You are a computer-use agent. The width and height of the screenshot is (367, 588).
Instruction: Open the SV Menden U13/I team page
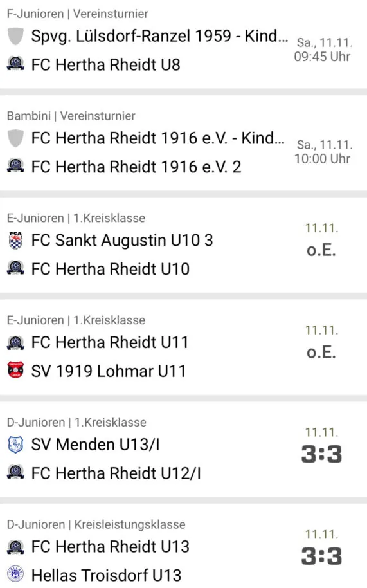pyautogui.click(x=96, y=445)
